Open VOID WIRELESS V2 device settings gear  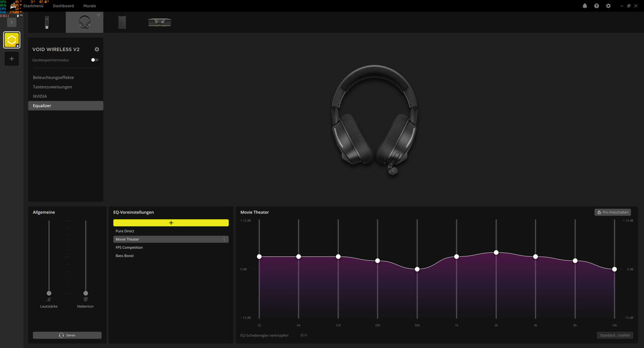click(x=97, y=49)
